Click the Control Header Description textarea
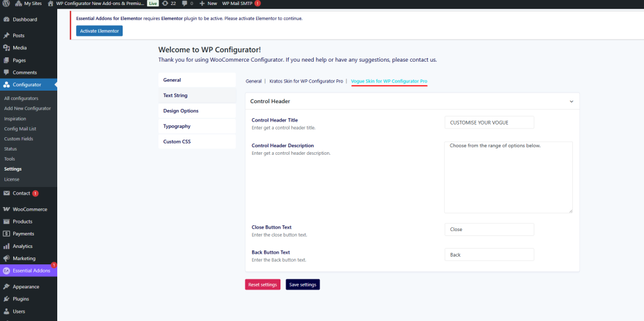The image size is (644, 321). [508, 177]
